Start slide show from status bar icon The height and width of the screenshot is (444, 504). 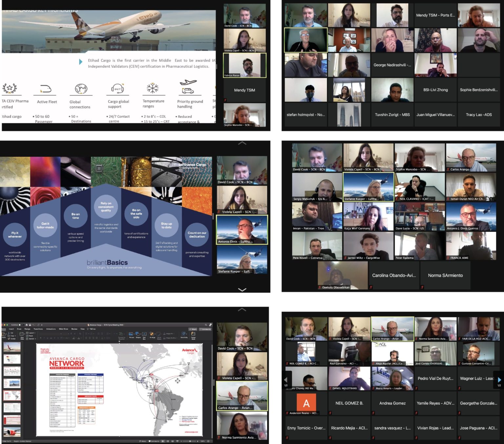click(x=177, y=441)
